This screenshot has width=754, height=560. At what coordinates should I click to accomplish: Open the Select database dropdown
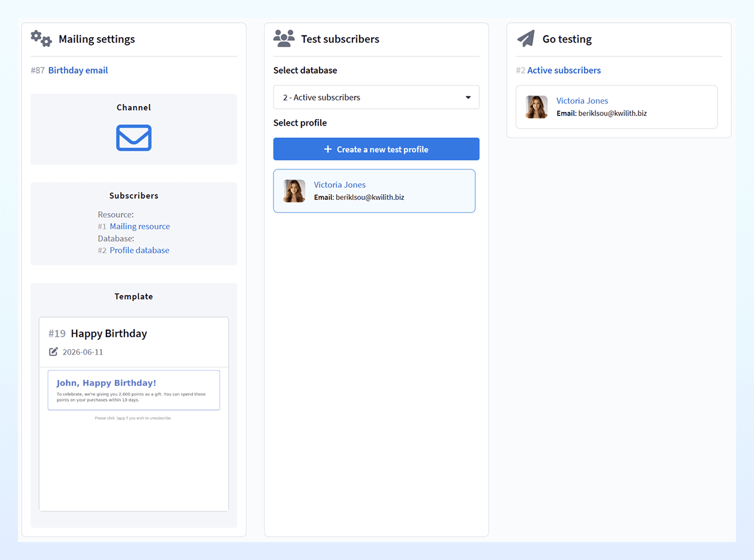[376, 98]
